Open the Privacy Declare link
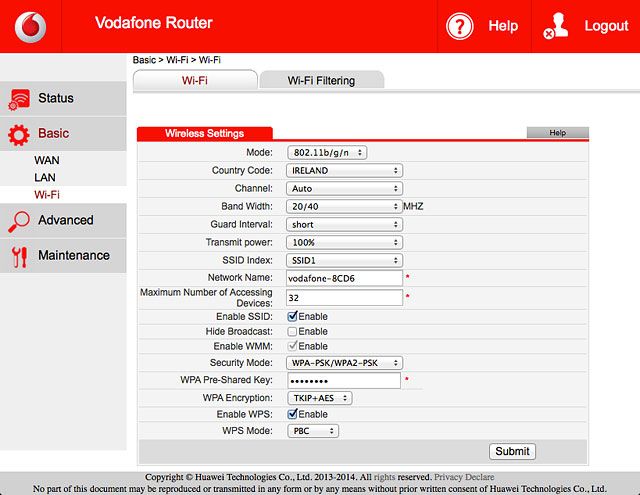Image resolution: width=640 pixels, height=495 pixels. pyautogui.click(x=464, y=477)
